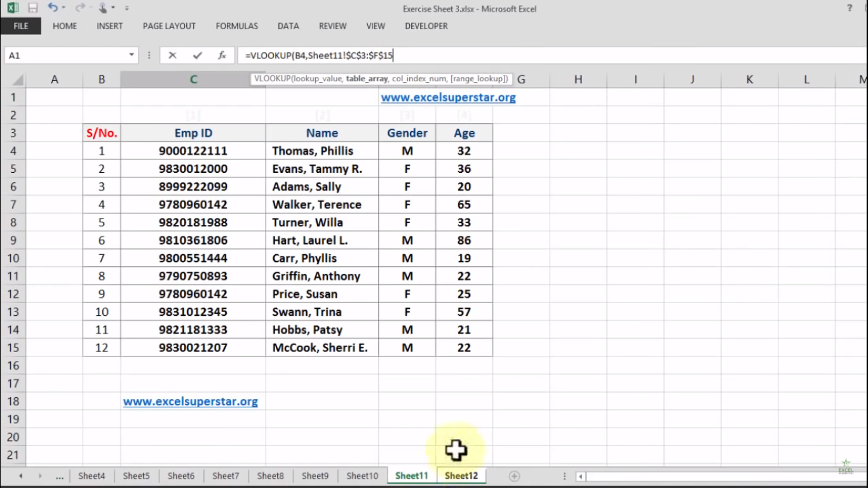This screenshot has width=868, height=488.
Task: Open the PAGE LAYOUT ribbon tab
Action: 169,26
